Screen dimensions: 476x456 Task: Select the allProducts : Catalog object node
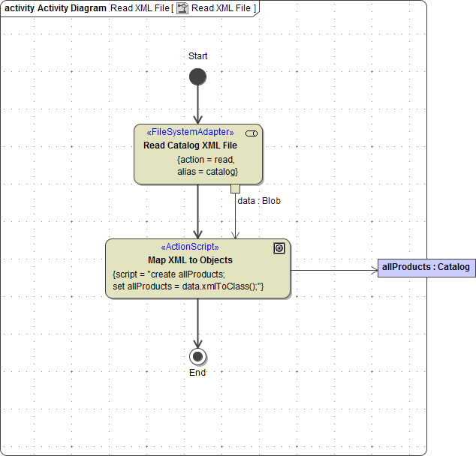pyautogui.click(x=426, y=267)
